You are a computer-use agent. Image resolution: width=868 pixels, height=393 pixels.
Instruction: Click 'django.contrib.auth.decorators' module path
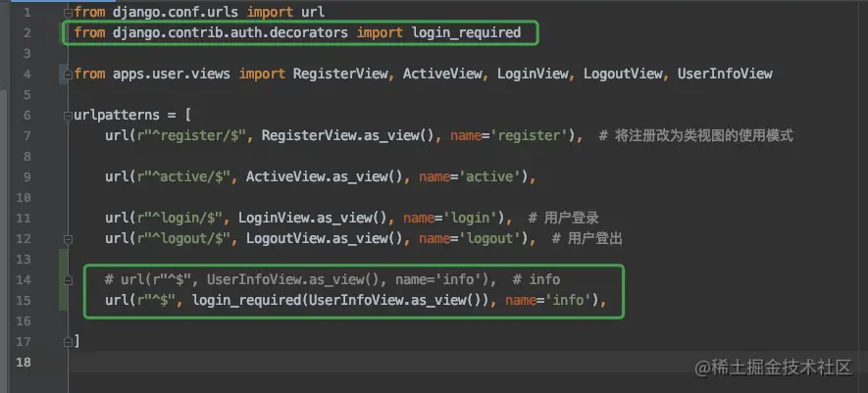click(x=230, y=32)
